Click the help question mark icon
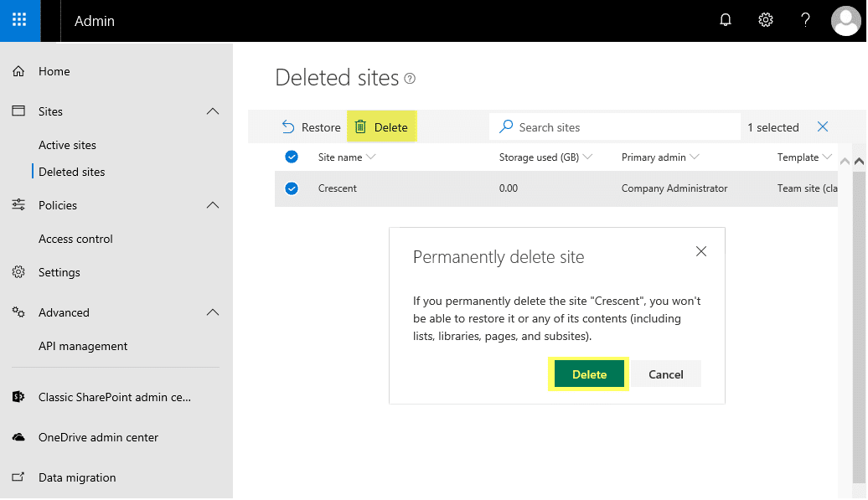868x500 pixels. pyautogui.click(x=805, y=20)
